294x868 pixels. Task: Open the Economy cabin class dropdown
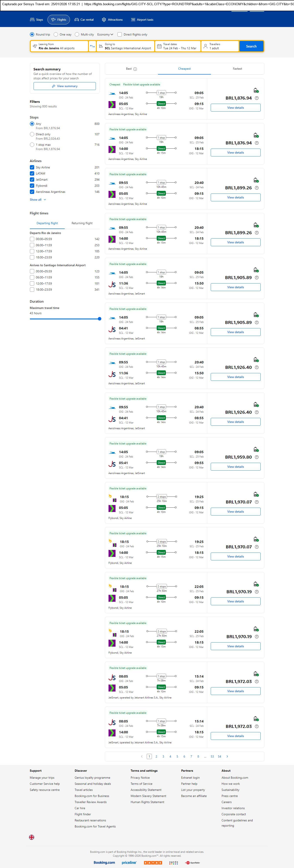pyautogui.click(x=105, y=34)
